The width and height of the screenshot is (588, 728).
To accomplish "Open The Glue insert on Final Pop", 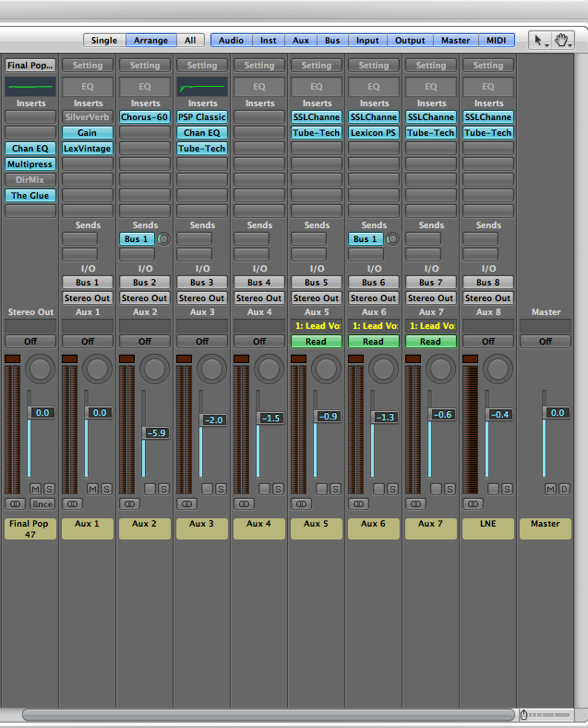I will tap(30, 196).
